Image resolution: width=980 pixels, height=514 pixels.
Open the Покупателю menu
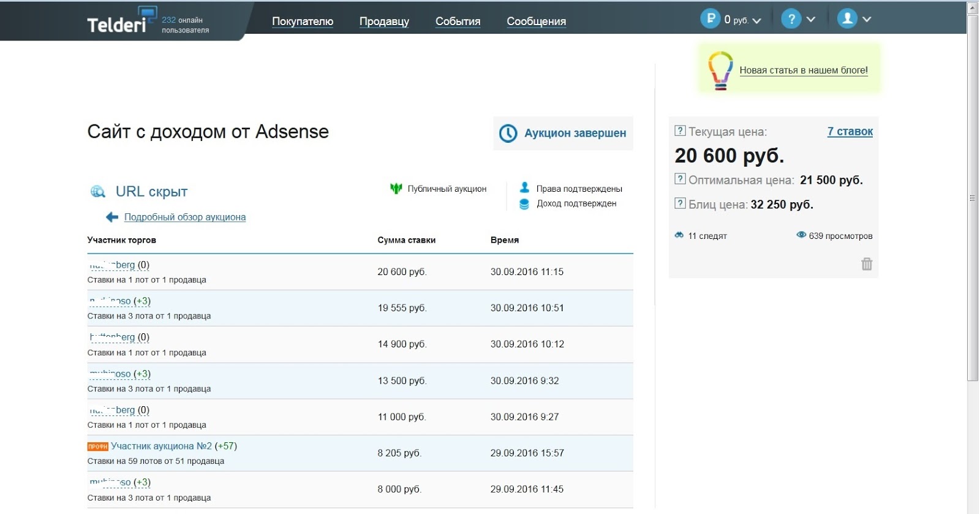[303, 21]
